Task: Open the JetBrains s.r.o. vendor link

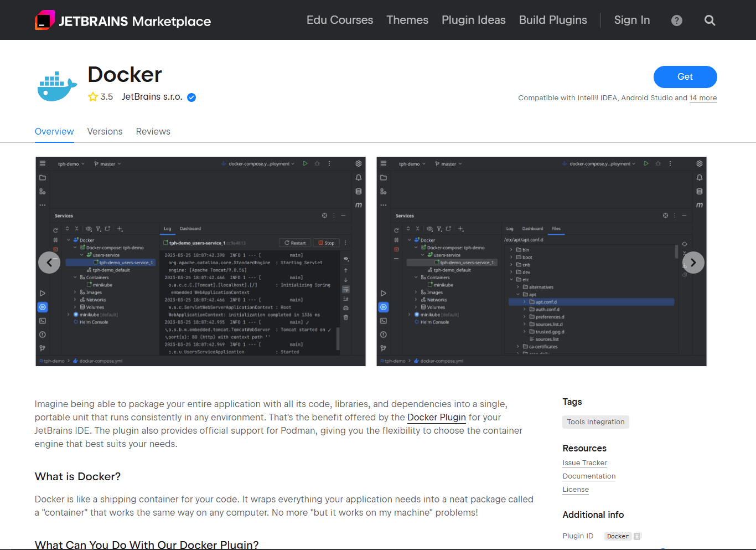Action: (152, 97)
